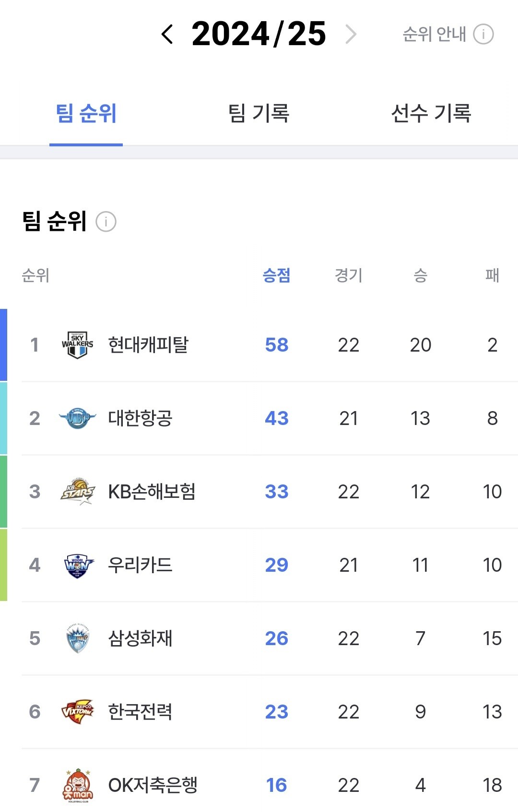
Task: Sort by the 승점 column header
Action: click(276, 275)
